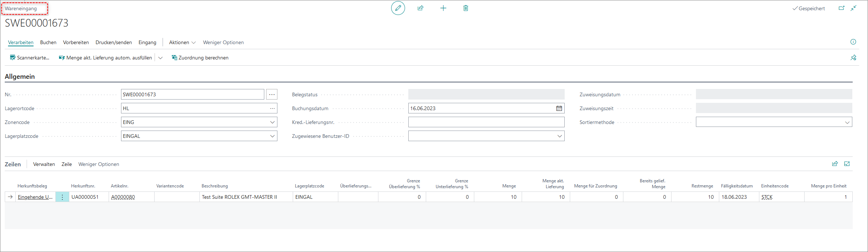The image size is (868, 252).
Task: Click Weniger Optionen in Zeilen section
Action: tap(99, 164)
